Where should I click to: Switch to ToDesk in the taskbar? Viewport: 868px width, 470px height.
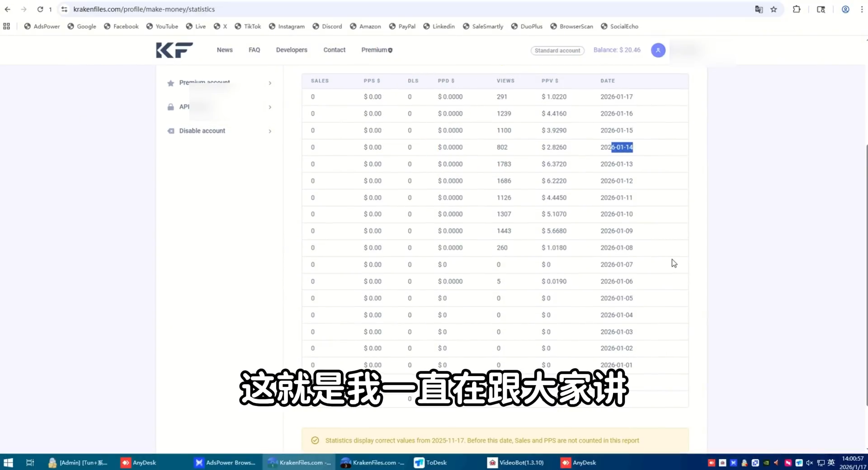pos(430,462)
